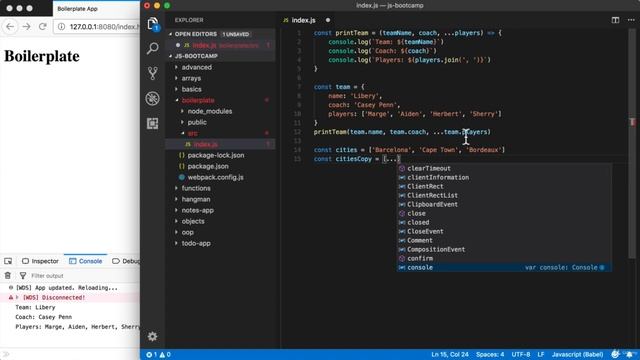Select index.js under src folder

pyautogui.click(x=220, y=144)
